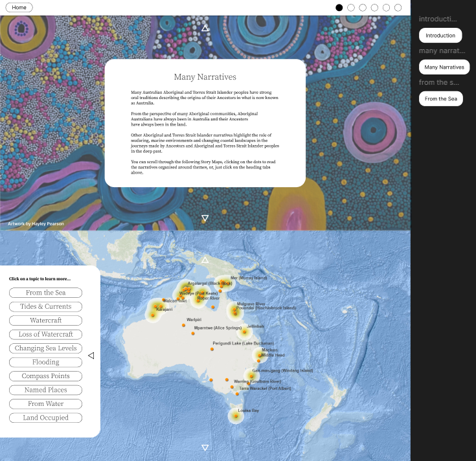Click the Many Narratives heading
476x461 pixels.
(x=205, y=77)
